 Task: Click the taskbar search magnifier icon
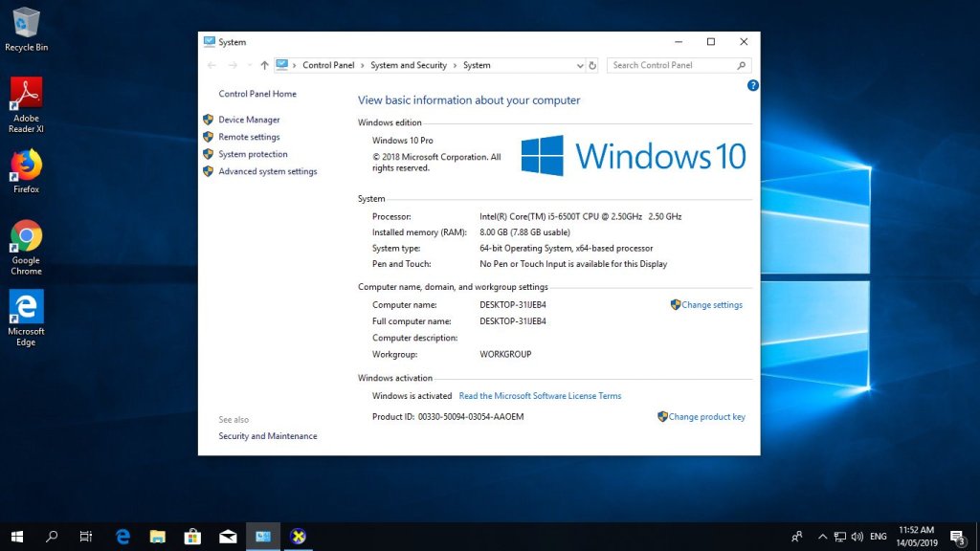[52, 537]
